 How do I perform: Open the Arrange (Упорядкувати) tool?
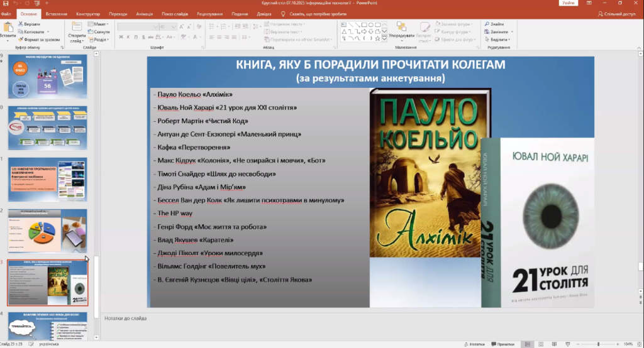(x=401, y=29)
